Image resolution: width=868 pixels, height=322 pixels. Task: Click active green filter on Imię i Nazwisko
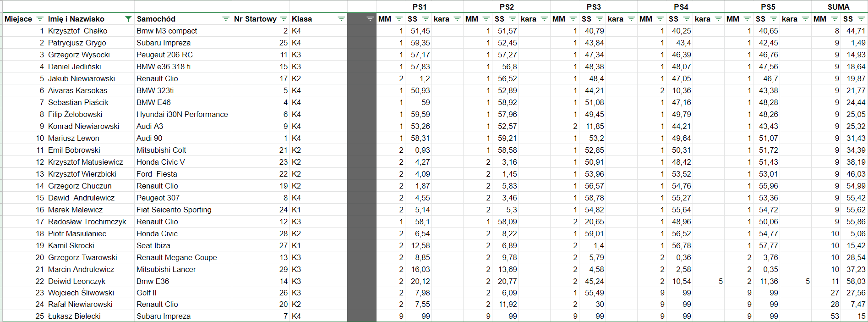(x=128, y=19)
